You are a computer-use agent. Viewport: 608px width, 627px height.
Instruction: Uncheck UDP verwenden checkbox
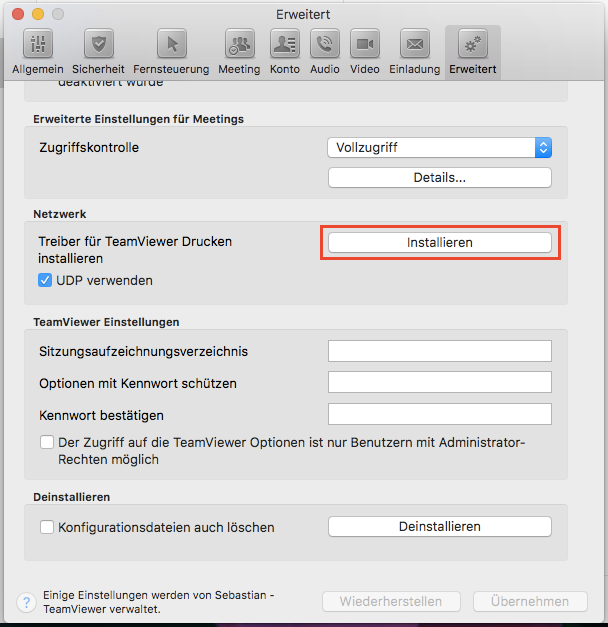pos(45,280)
